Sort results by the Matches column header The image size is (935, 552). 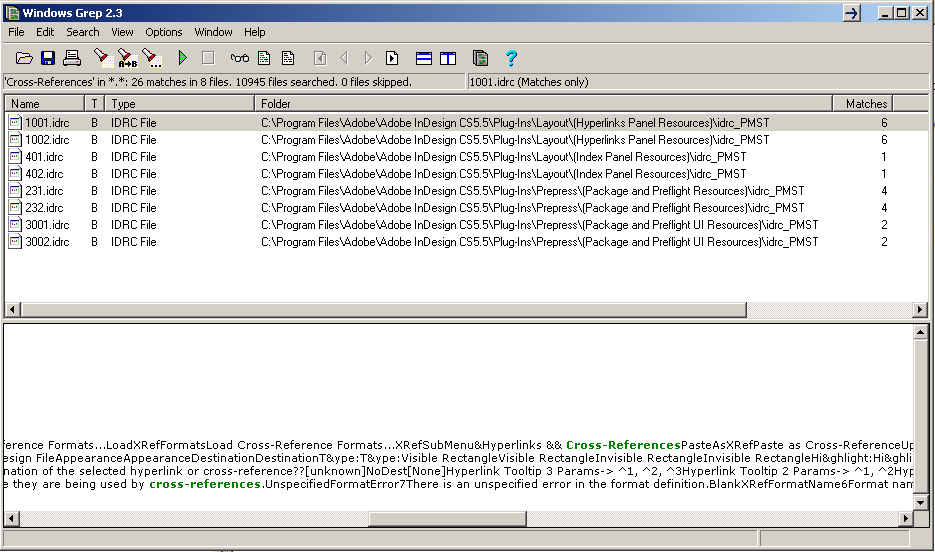[x=863, y=104]
